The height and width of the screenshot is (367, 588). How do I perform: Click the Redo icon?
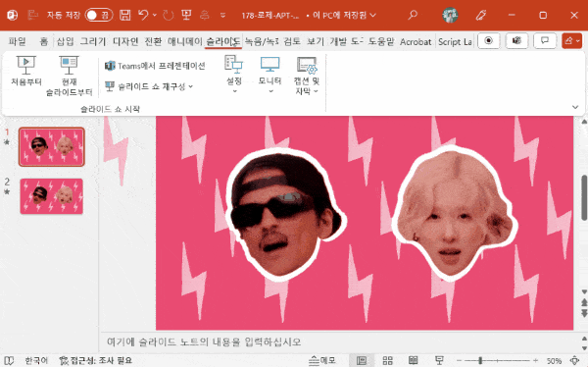tap(169, 15)
